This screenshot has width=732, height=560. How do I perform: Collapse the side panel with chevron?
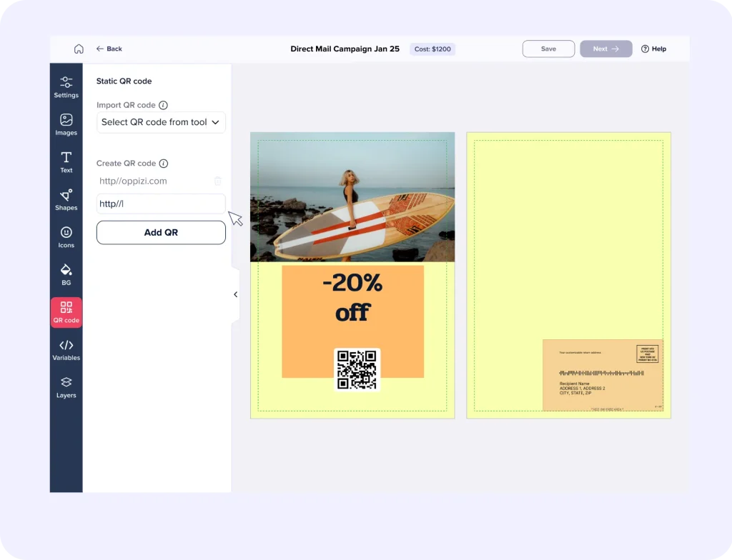235,294
